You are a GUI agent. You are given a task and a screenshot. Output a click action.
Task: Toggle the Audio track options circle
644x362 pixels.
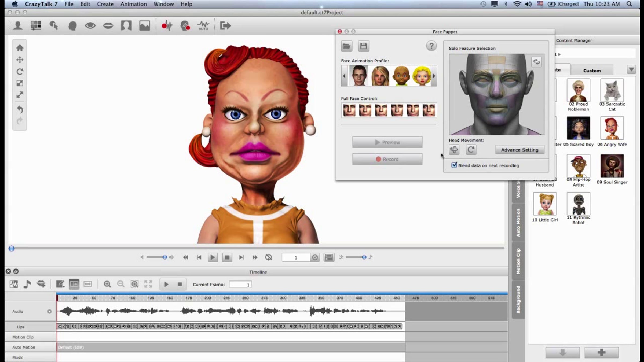tap(49, 311)
